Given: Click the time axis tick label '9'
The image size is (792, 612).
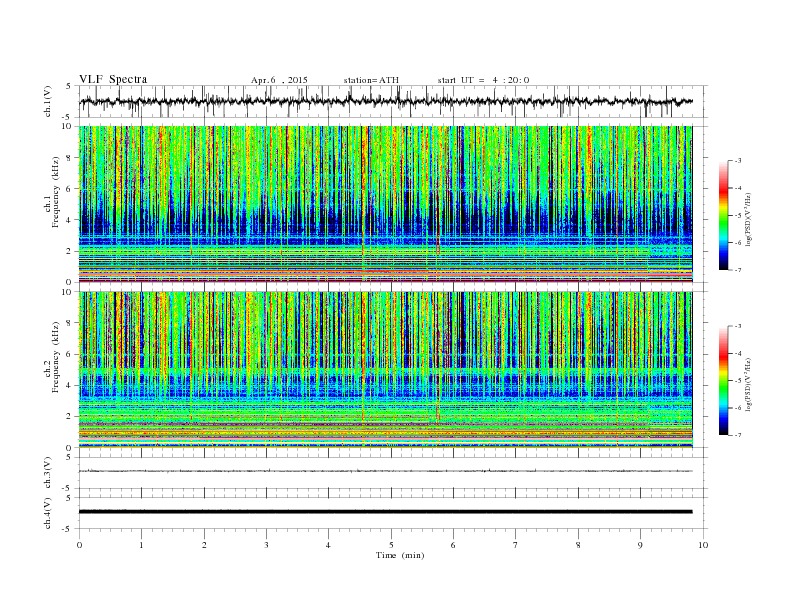Looking at the screenshot, I should 640,545.
